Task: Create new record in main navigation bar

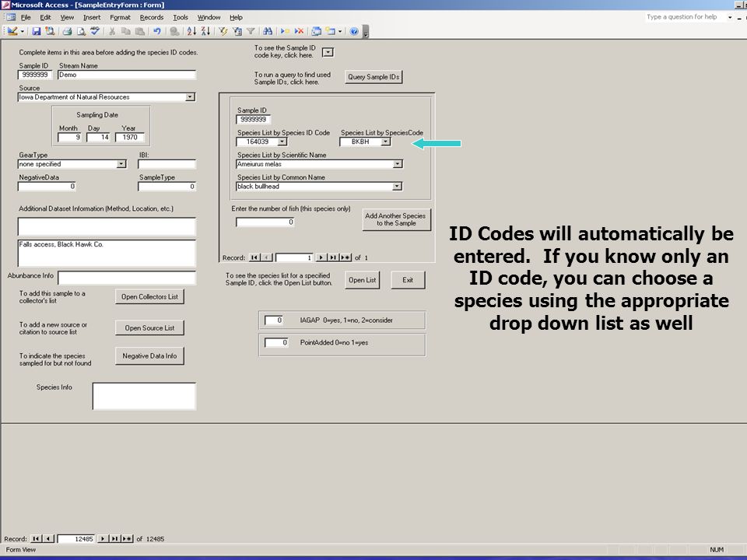Action: [127, 538]
